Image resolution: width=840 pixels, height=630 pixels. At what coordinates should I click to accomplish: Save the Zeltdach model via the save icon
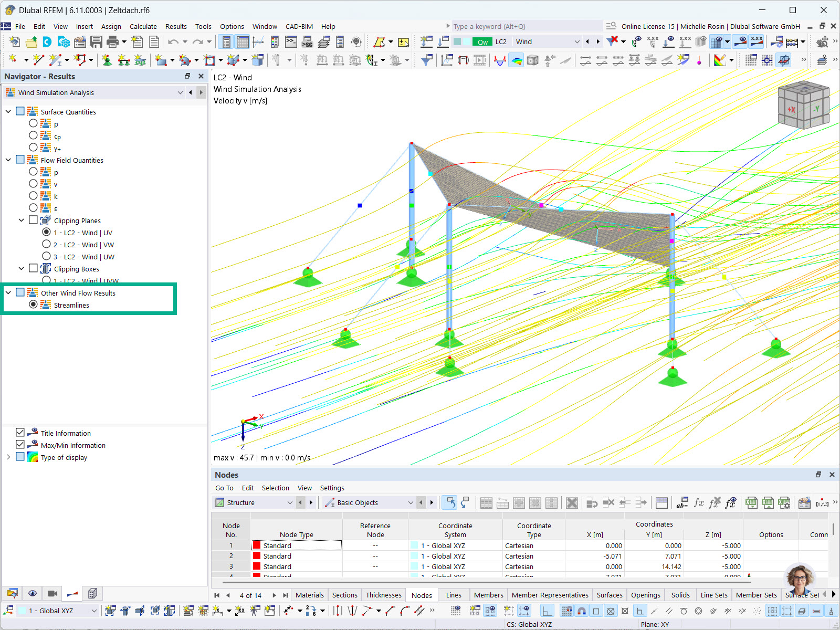[97, 42]
